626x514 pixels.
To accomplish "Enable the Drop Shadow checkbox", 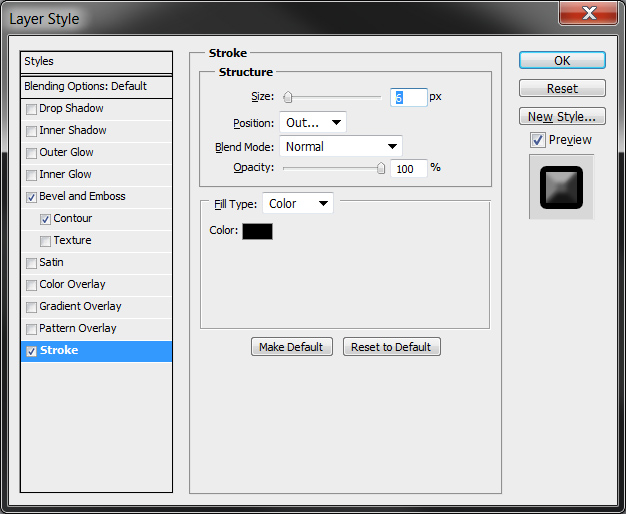I will click(32, 109).
